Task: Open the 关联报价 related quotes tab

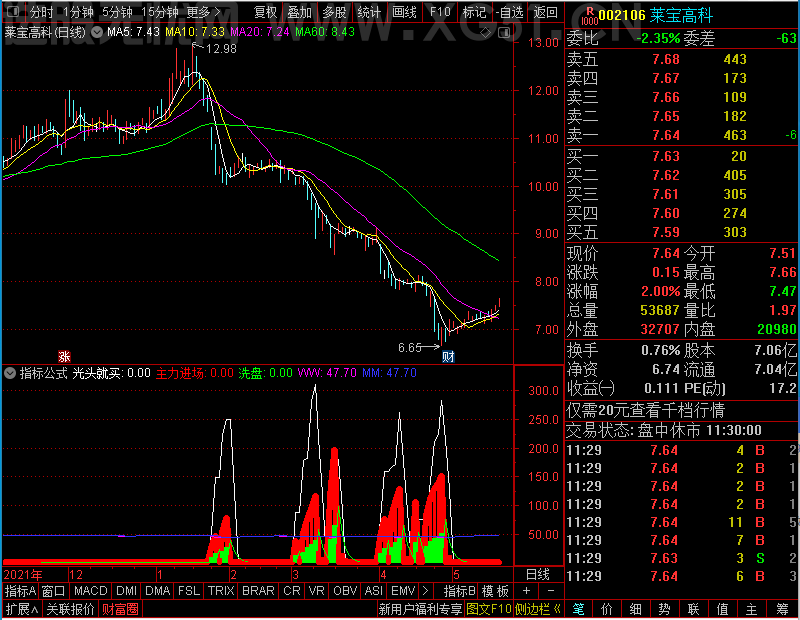Action: (x=70, y=609)
